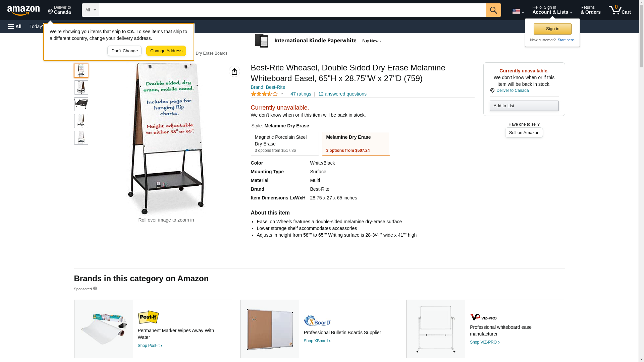Screen dimensions: 644x362
Task: Open the shopping cart
Action: point(620,10)
